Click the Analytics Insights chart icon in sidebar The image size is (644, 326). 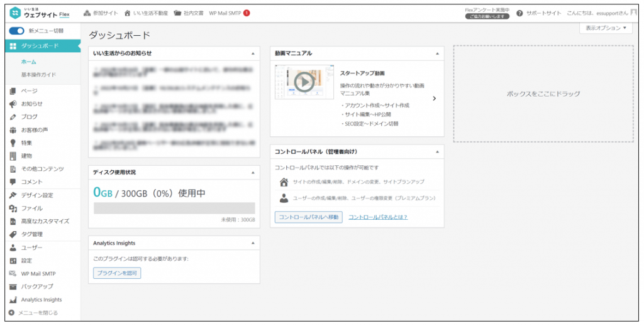pos(13,300)
